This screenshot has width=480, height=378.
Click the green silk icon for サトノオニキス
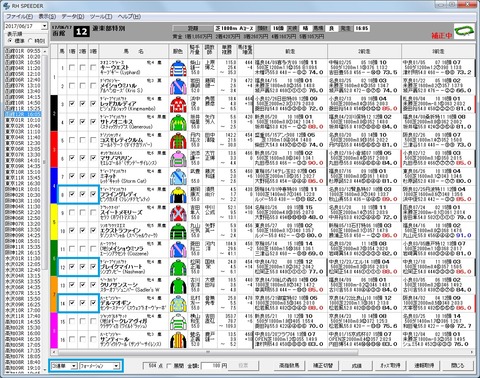(178, 122)
